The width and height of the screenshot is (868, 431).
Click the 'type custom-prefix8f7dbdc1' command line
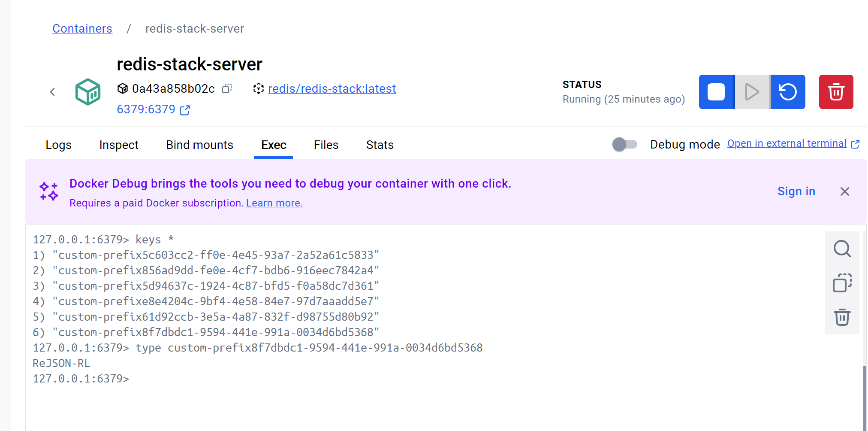(258, 348)
